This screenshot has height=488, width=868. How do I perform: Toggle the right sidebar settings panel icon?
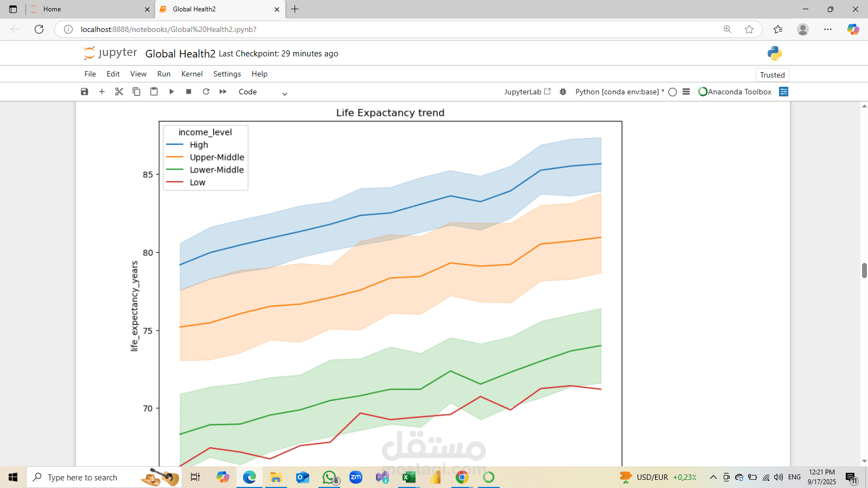pyautogui.click(x=783, y=92)
